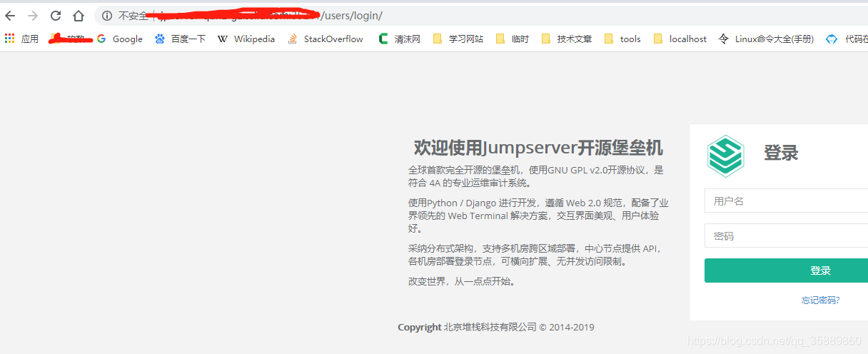Click the Jumpserver logo icon
This screenshot has width=868, height=354.
click(x=725, y=156)
